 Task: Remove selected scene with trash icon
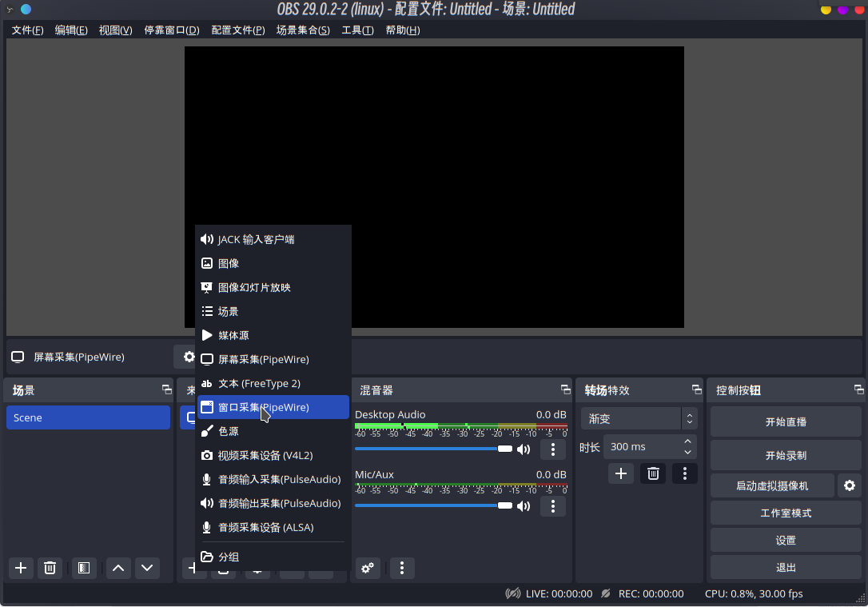(50, 568)
